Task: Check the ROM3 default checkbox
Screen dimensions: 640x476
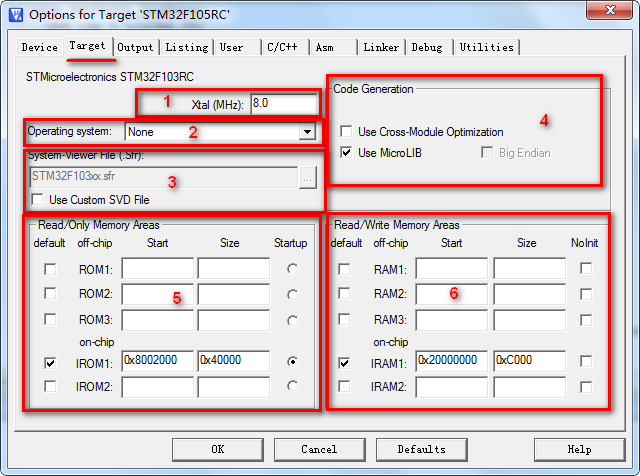Action: click(x=50, y=319)
